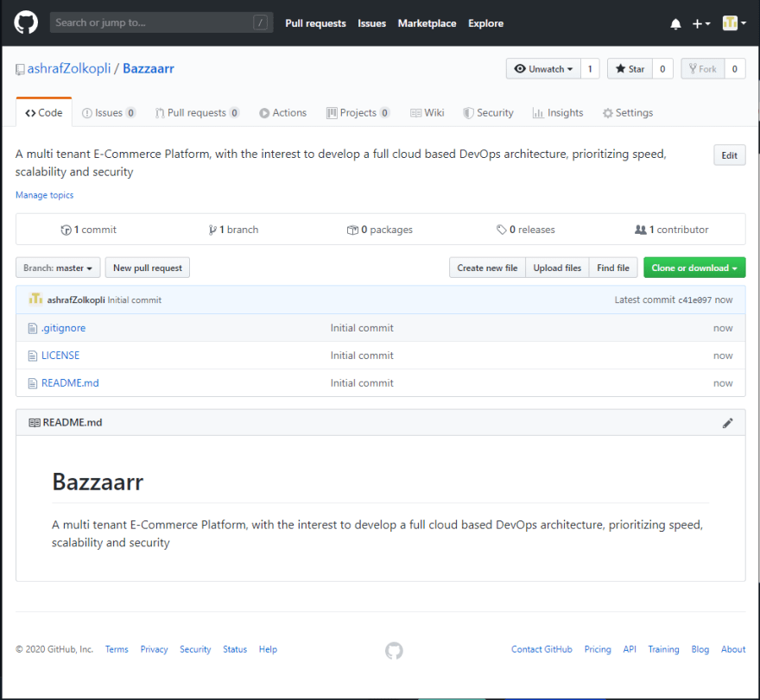Open the 0 packages link
760x700 pixels.
pyautogui.click(x=380, y=230)
